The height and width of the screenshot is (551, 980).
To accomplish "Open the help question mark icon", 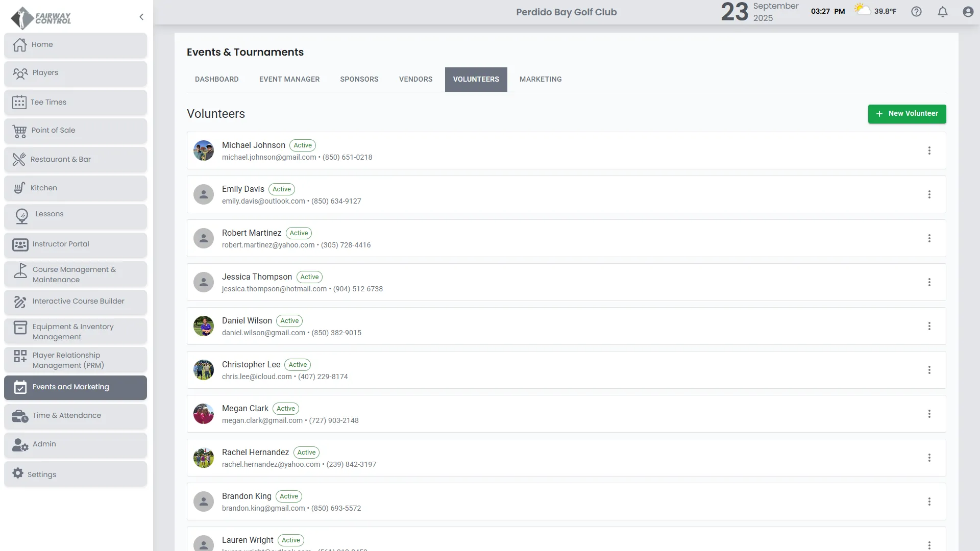I will [916, 12].
